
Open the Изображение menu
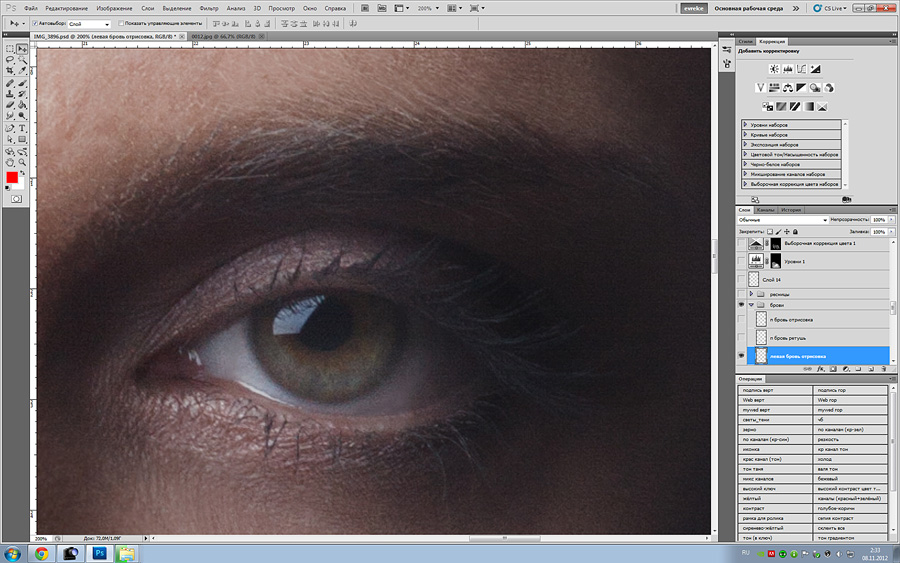tap(114, 8)
